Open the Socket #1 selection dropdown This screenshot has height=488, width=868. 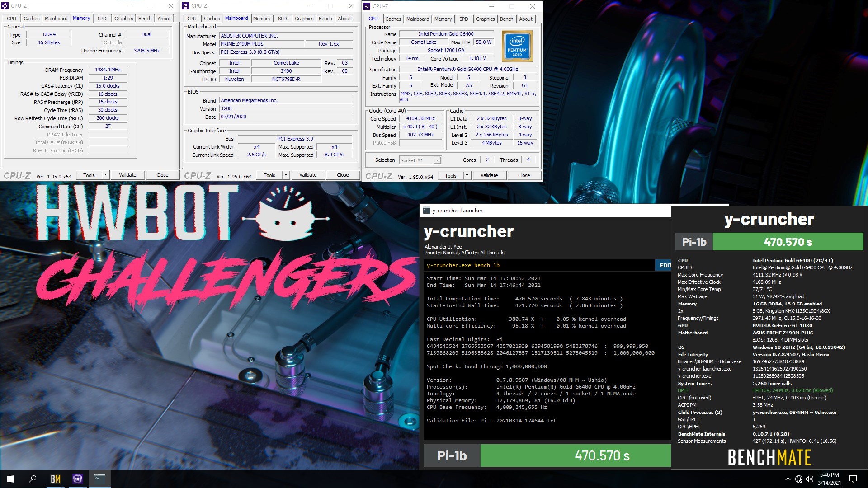pyautogui.click(x=420, y=160)
